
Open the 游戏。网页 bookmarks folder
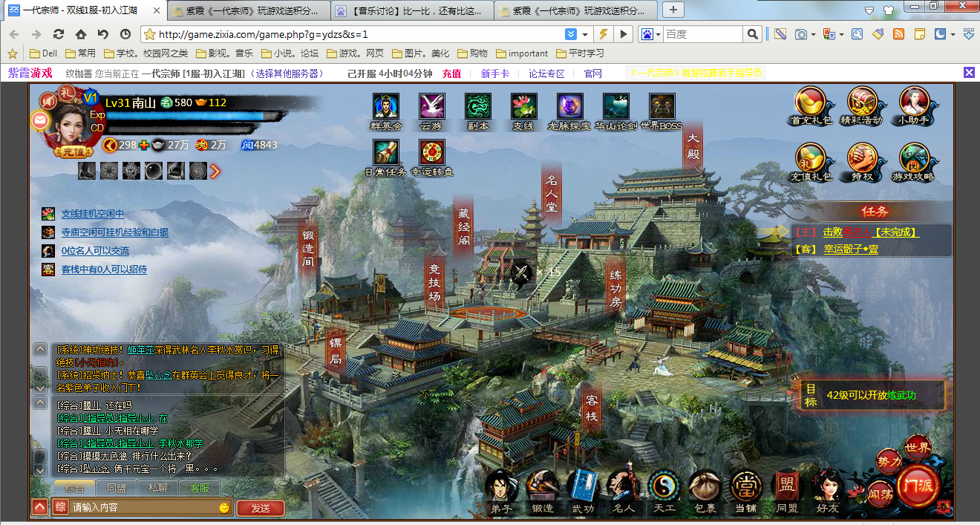[x=355, y=53]
